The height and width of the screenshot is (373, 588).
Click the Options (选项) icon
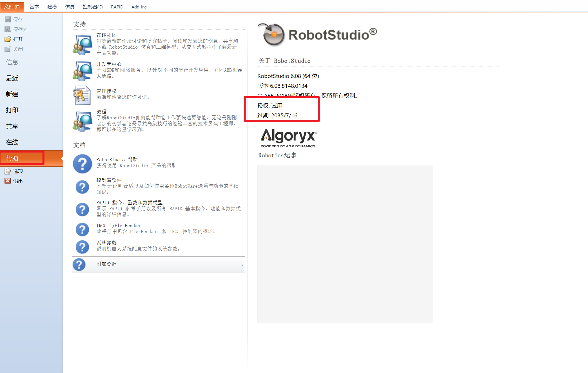(x=8, y=171)
